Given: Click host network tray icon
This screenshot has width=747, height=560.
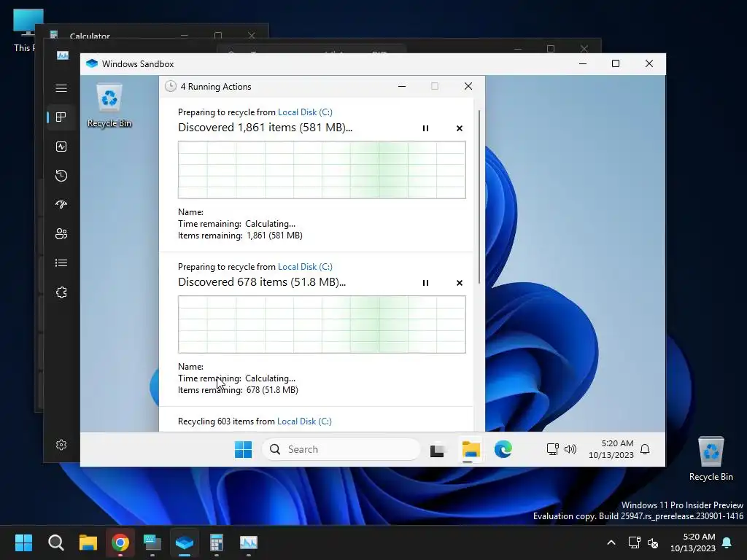Looking at the screenshot, I should (634, 542).
